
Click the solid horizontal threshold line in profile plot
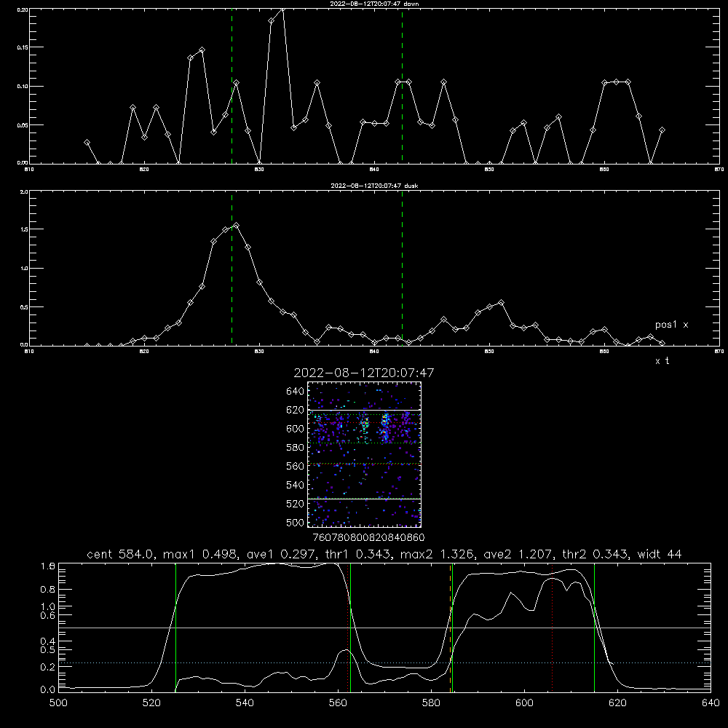click(x=384, y=628)
